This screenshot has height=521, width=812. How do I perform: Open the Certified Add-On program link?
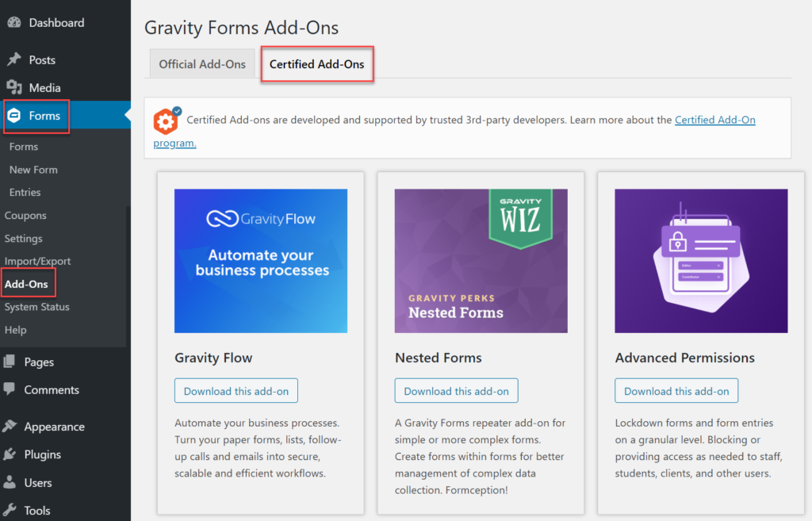tap(714, 119)
